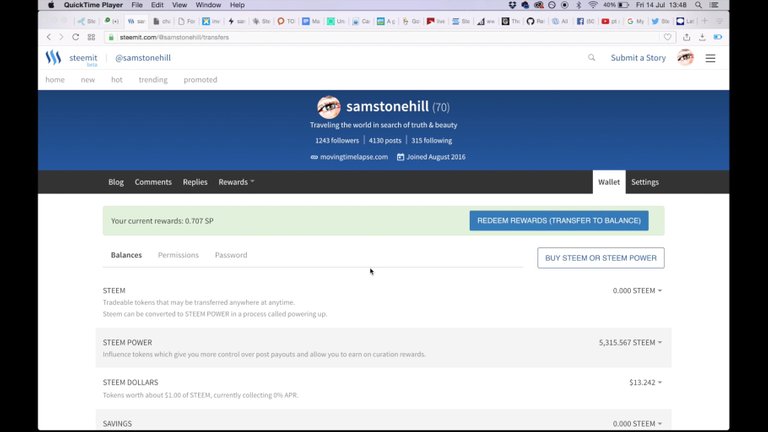Open the Comments tab

[153, 182]
